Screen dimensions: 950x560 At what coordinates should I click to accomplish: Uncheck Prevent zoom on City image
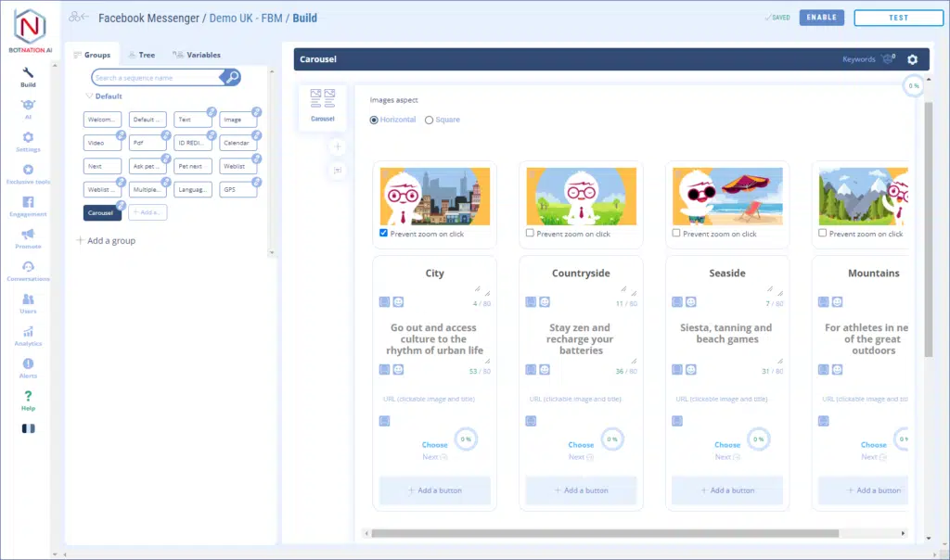[x=384, y=234]
